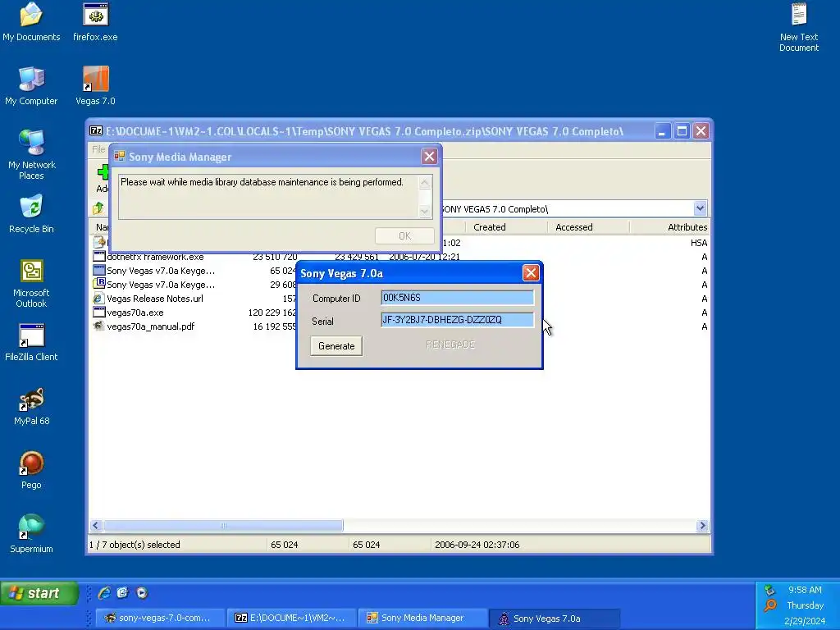Select the vegas70a_manual.pdf name text
Image resolution: width=840 pixels, height=630 pixels.
(151, 326)
